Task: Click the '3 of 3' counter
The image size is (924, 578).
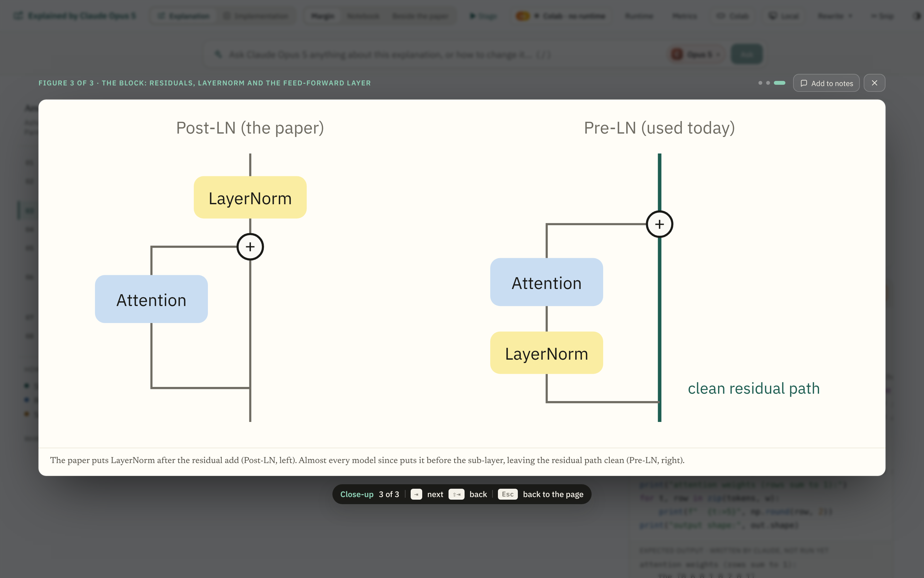Action: pos(389,494)
